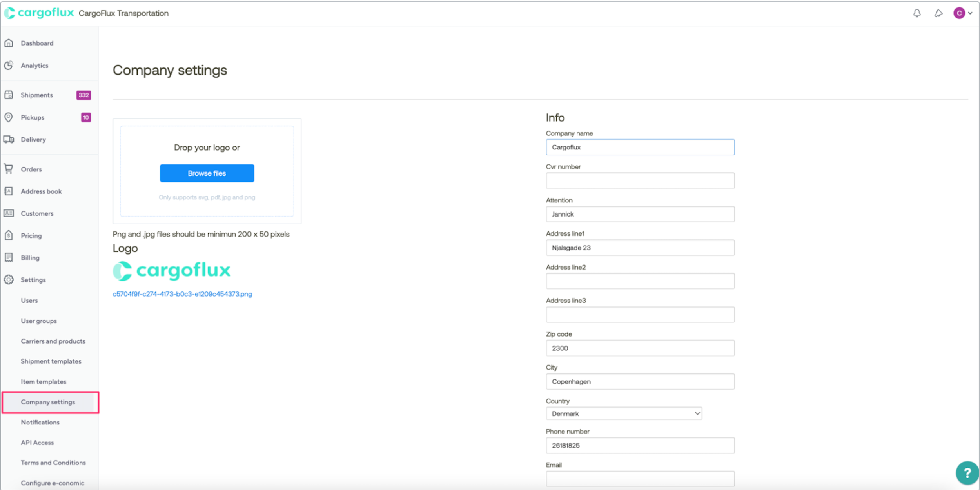Go to Orders in the sidebar

click(x=31, y=169)
